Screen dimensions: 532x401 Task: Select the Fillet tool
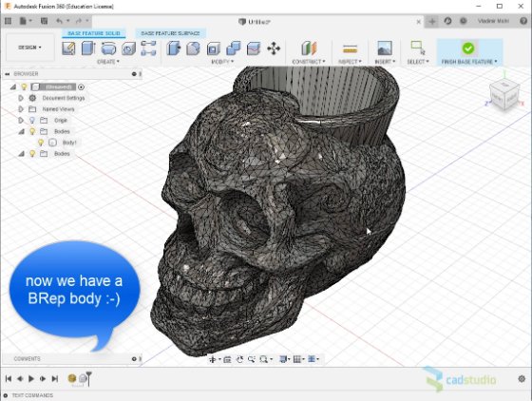[x=193, y=48]
